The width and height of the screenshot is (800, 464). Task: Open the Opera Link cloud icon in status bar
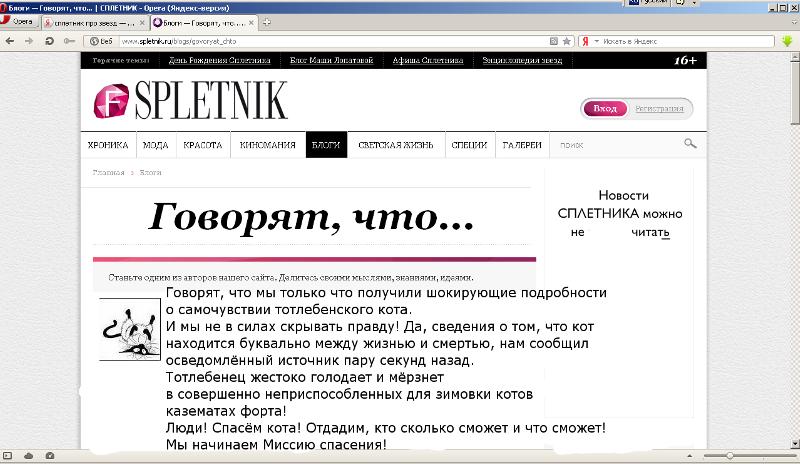tap(29, 456)
